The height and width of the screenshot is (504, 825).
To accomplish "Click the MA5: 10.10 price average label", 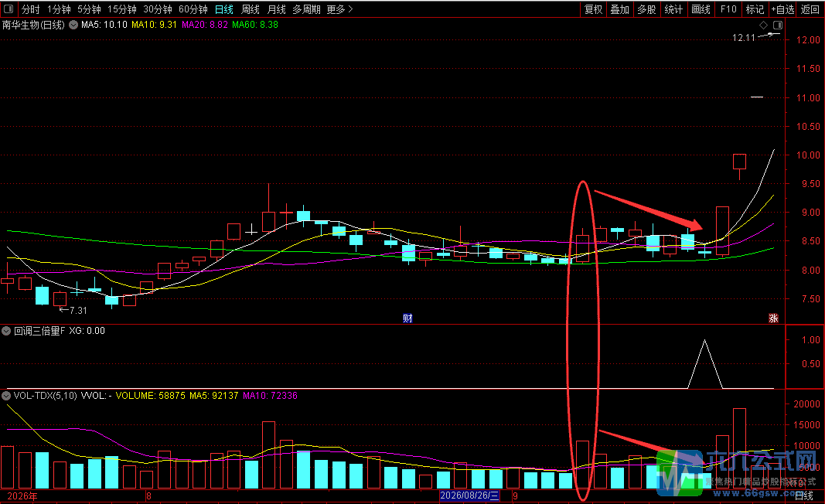I will pos(104,25).
